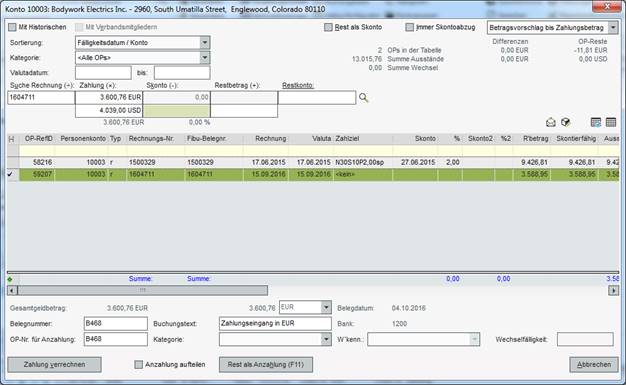Click the Abbrechen button
Viewport: 626px width, 385px height.
[x=594, y=365]
